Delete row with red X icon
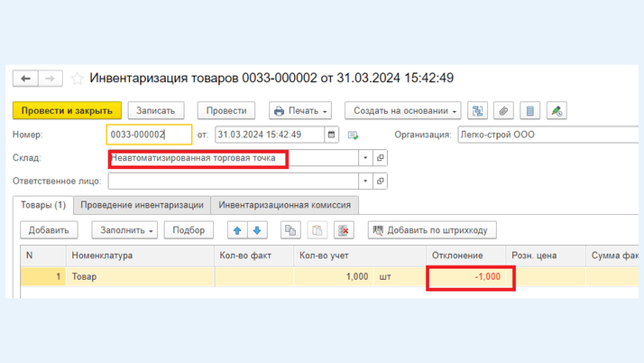This screenshot has width=644, height=363. point(344,230)
